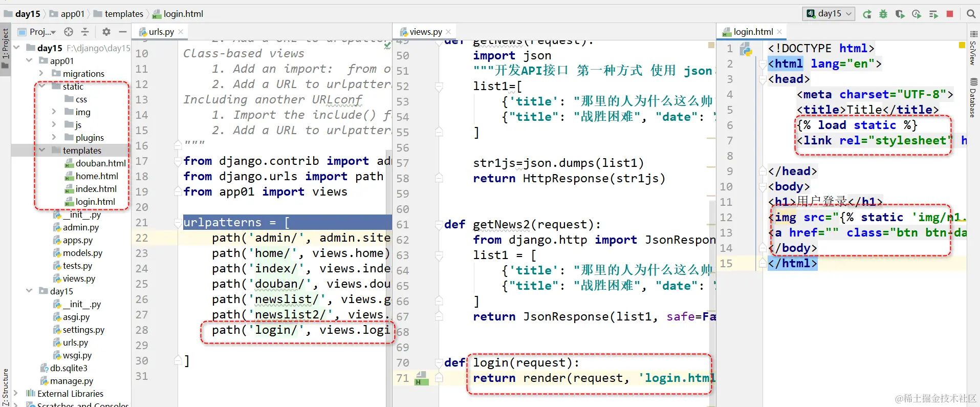This screenshot has height=407, width=980.
Task: Select the css folder in tree
Action: coord(76,99)
